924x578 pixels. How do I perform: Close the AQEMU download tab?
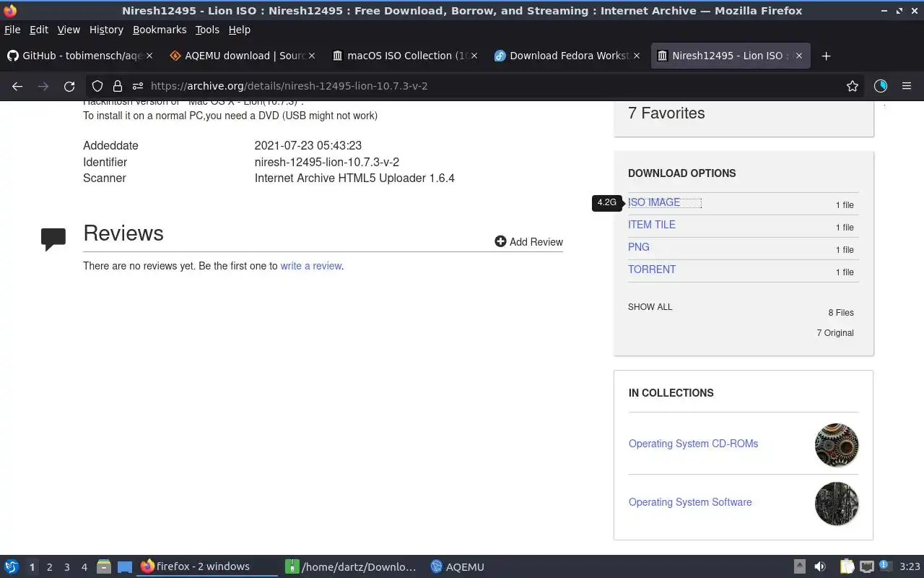(313, 56)
